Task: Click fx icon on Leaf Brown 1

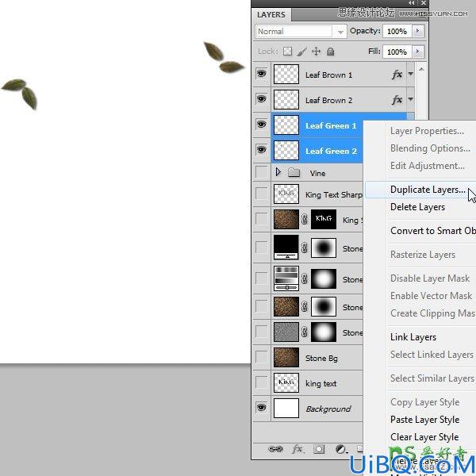Action: (x=397, y=75)
